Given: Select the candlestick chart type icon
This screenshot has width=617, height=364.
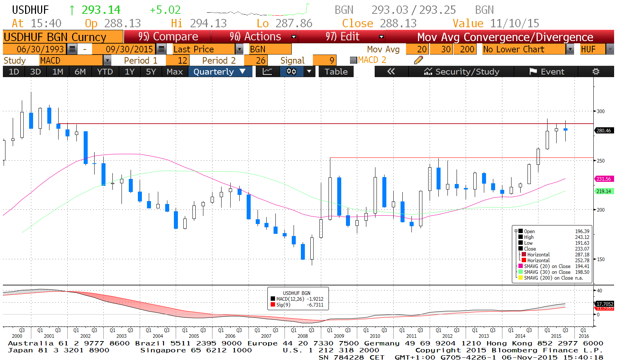Looking at the screenshot, I should tap(291, 72).
